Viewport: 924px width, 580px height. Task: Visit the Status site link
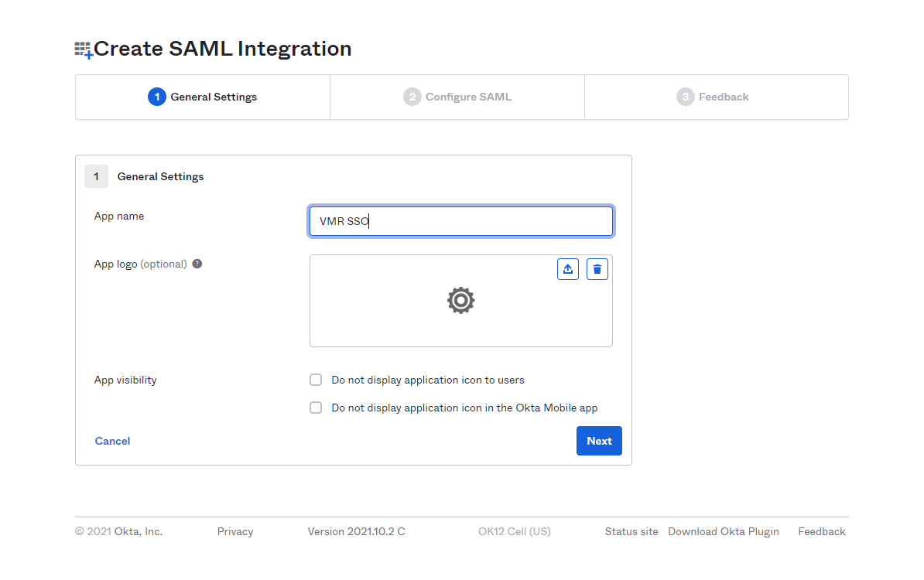[x=631, y=531]
